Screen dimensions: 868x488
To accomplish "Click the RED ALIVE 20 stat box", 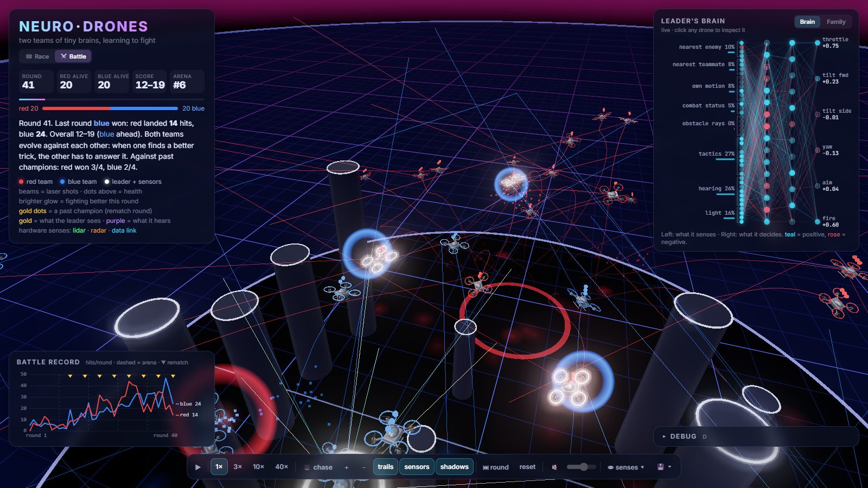I will coord(74,81).
